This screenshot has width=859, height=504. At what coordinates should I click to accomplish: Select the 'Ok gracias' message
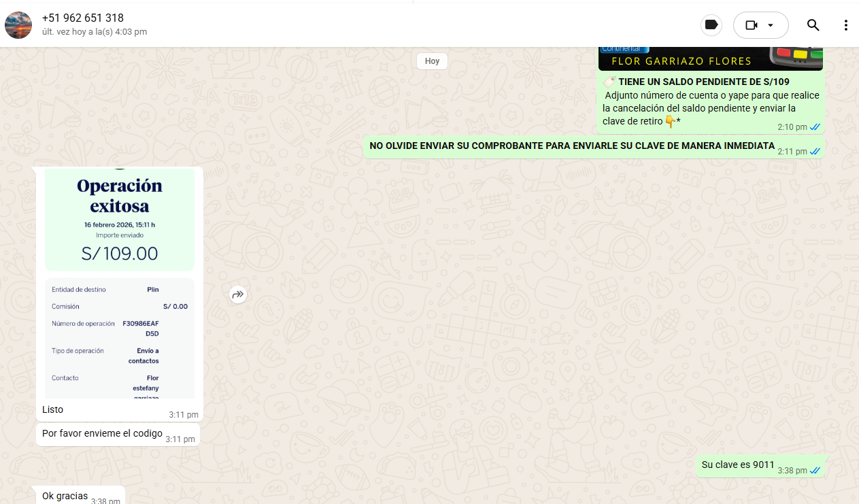[65, 496]
